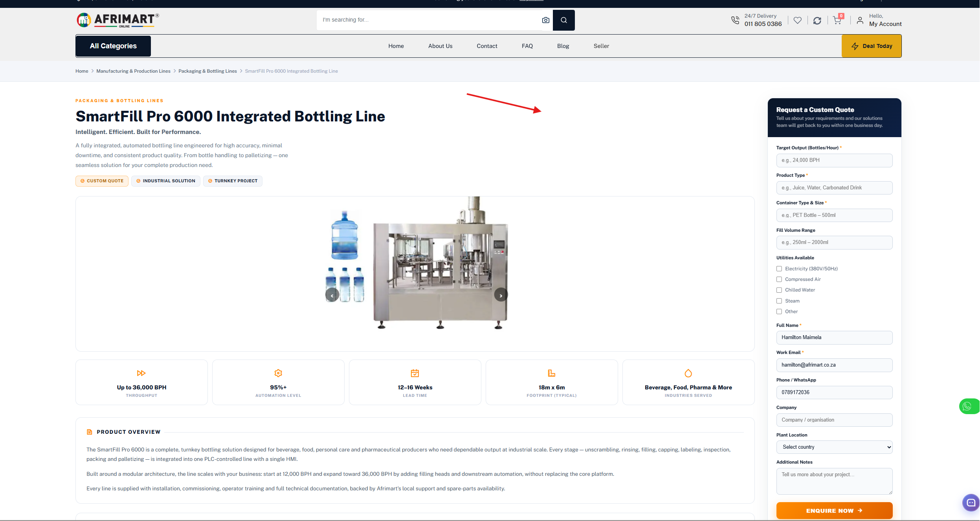The height and width of the screenshot is (521, 980).
Task: Check Other utility option
Action: pos(779,312)
